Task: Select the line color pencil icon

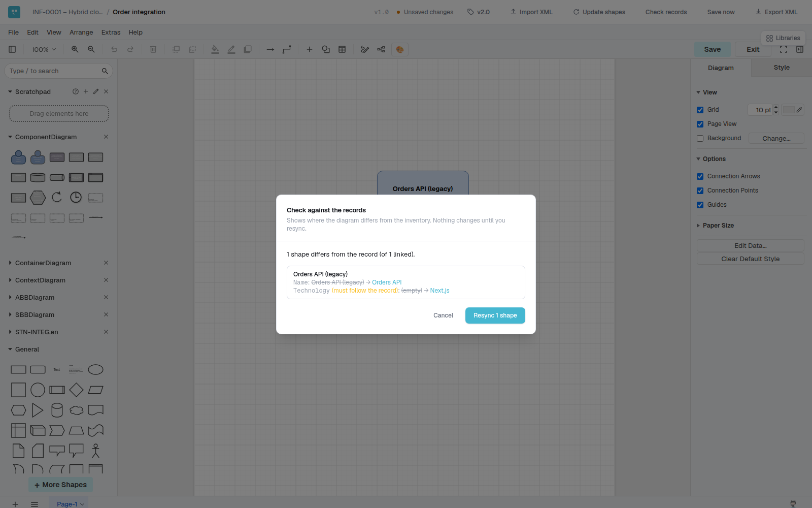Action: [x=231, y=49]
